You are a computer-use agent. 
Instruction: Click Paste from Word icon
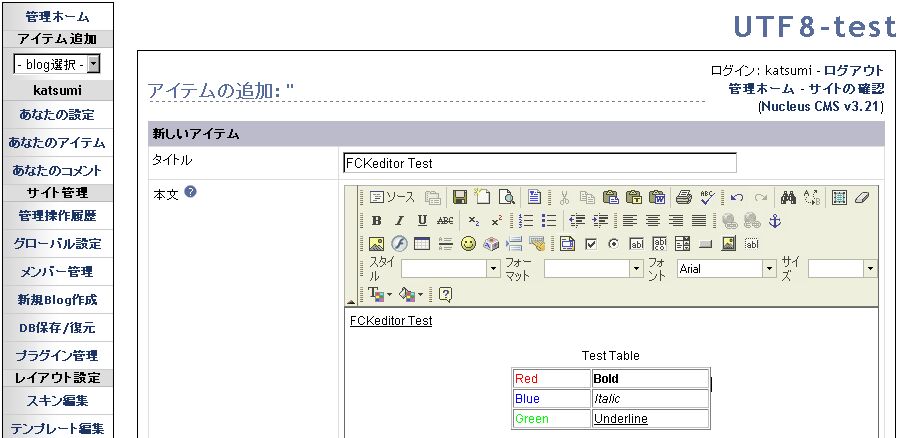[x=657, y=197]
